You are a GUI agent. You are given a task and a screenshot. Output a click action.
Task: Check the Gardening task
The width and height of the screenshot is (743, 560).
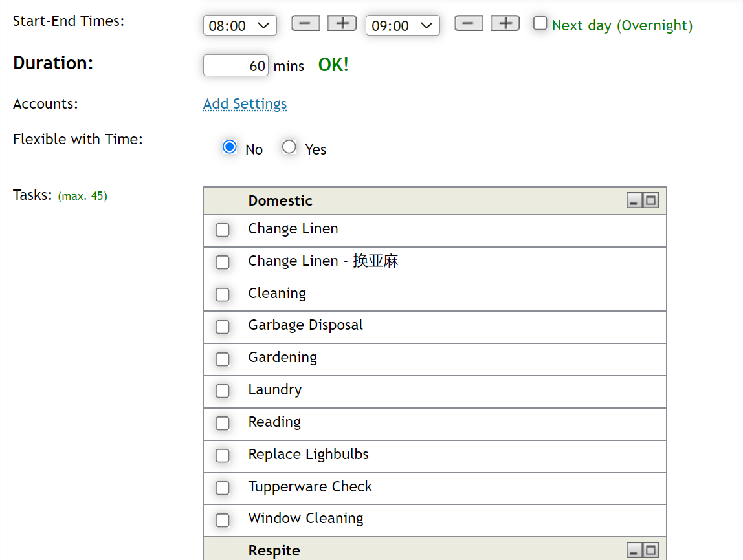click(x=223, y=359)
